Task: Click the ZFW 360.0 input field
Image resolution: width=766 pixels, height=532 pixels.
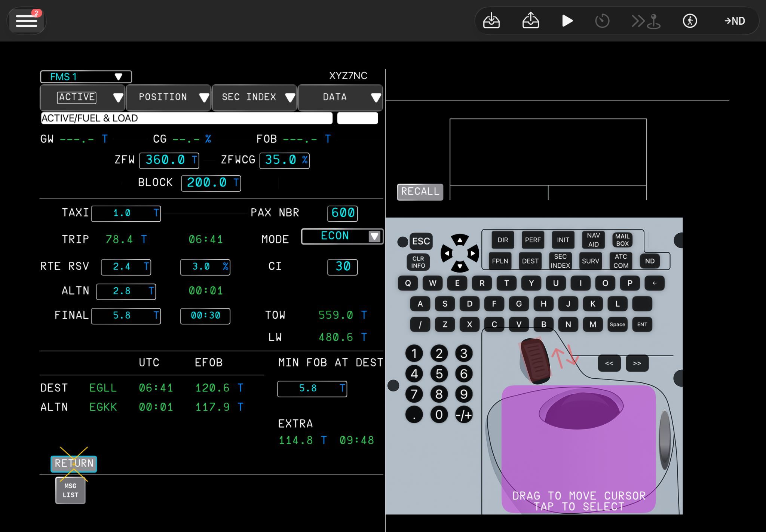Action: click(169, 160)
